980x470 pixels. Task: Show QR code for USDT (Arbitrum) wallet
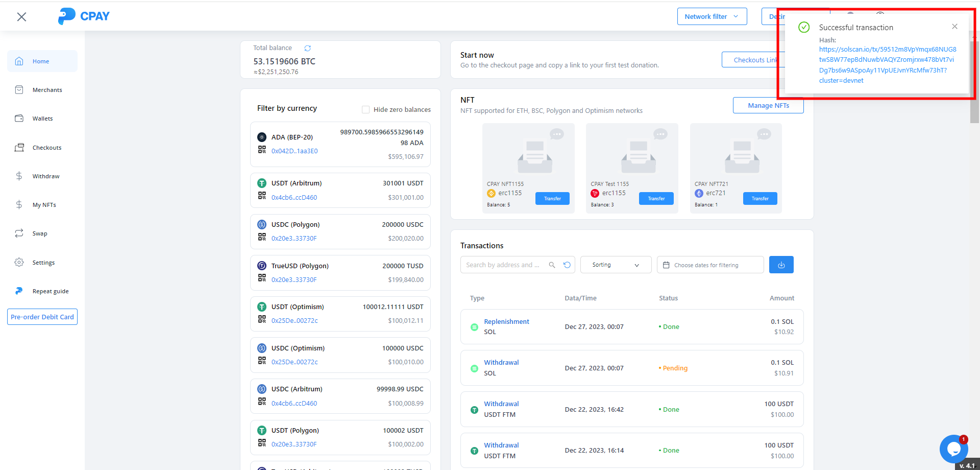tap(262, 196)
